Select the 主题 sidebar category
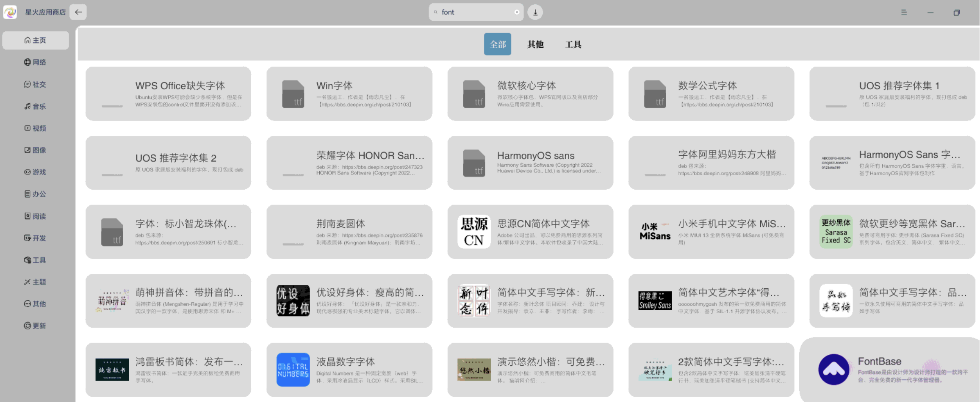 36,282
